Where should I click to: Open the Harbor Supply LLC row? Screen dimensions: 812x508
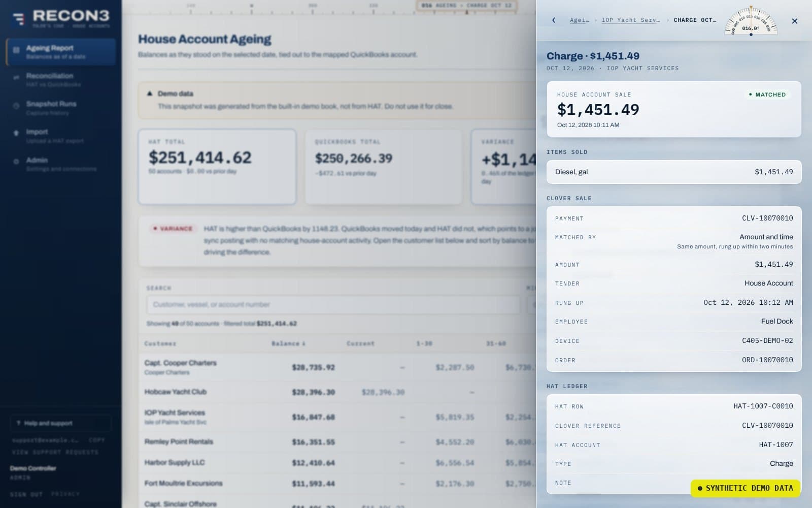[x=337, y=462]
